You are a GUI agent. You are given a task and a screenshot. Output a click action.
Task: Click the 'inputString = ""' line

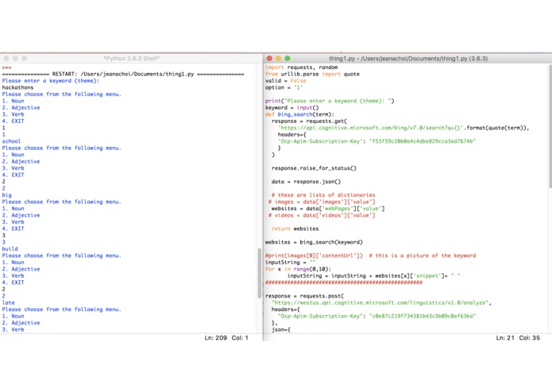tap(291, 263)
